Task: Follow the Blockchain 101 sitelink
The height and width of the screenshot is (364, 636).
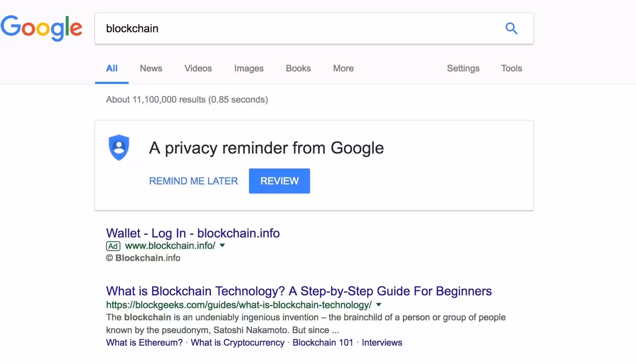Action: [x=323, y=343]
